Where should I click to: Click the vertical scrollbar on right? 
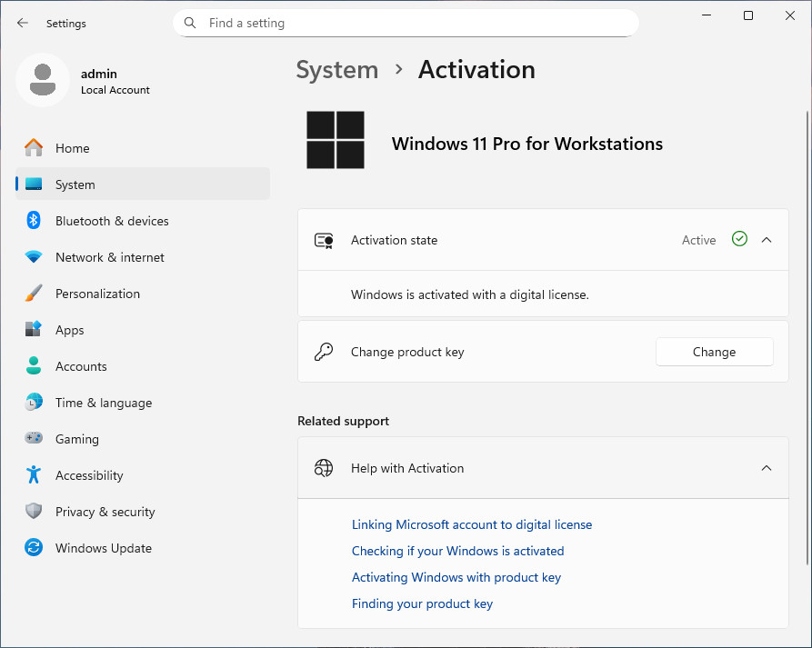click(x=807, y=337)
